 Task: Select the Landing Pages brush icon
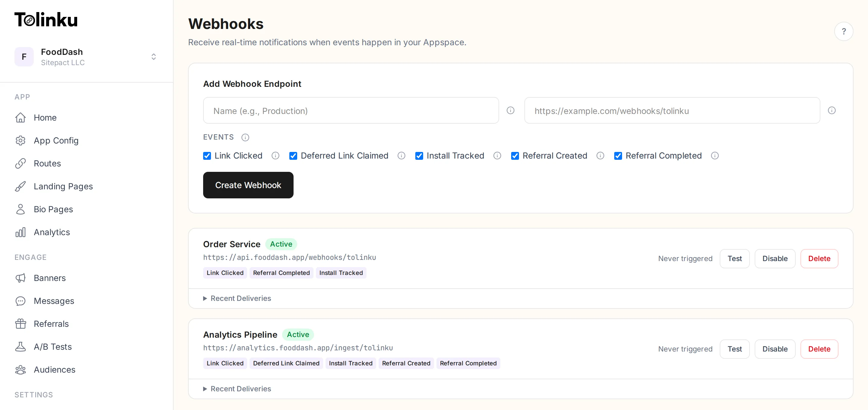[x=20, y=186]
